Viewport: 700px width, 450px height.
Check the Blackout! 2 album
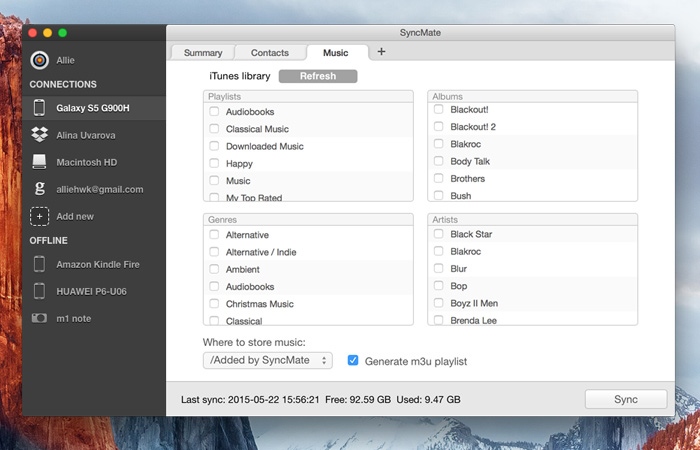pyautogui.click(x=439, y=126)
